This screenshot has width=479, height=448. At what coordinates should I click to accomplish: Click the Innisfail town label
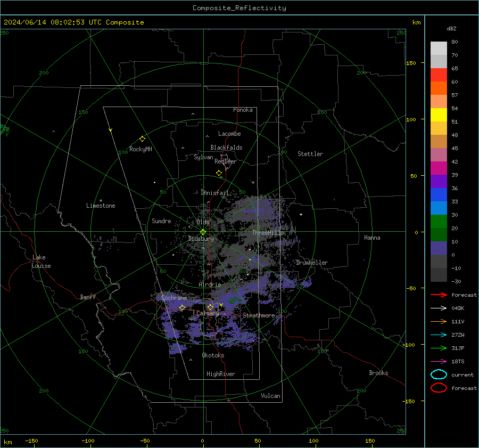tap(214, 193)
